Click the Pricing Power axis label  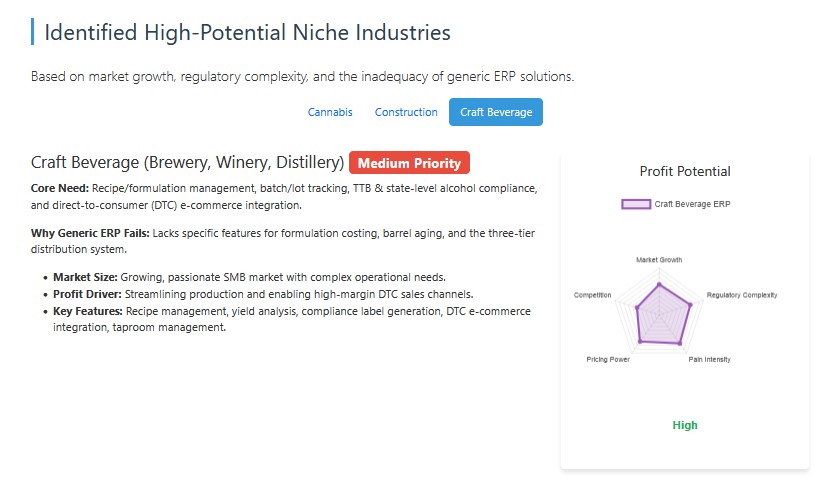608,359
